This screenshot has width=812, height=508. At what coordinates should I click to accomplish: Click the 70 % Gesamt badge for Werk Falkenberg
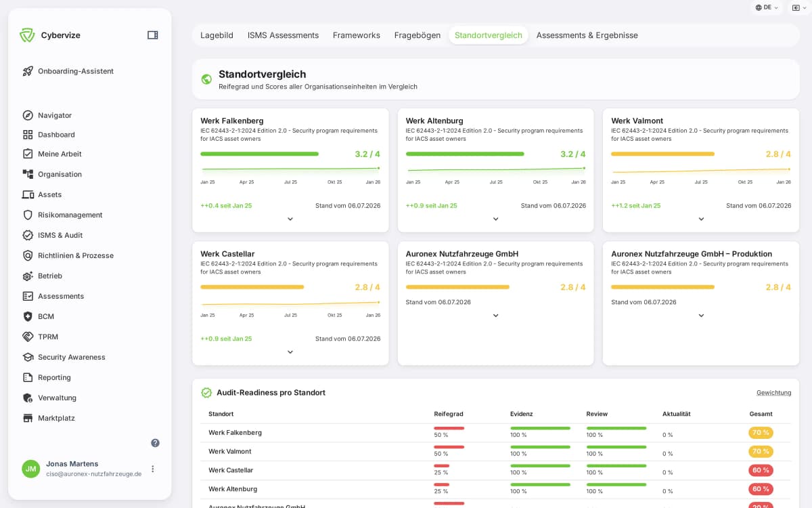pos(761,432)
